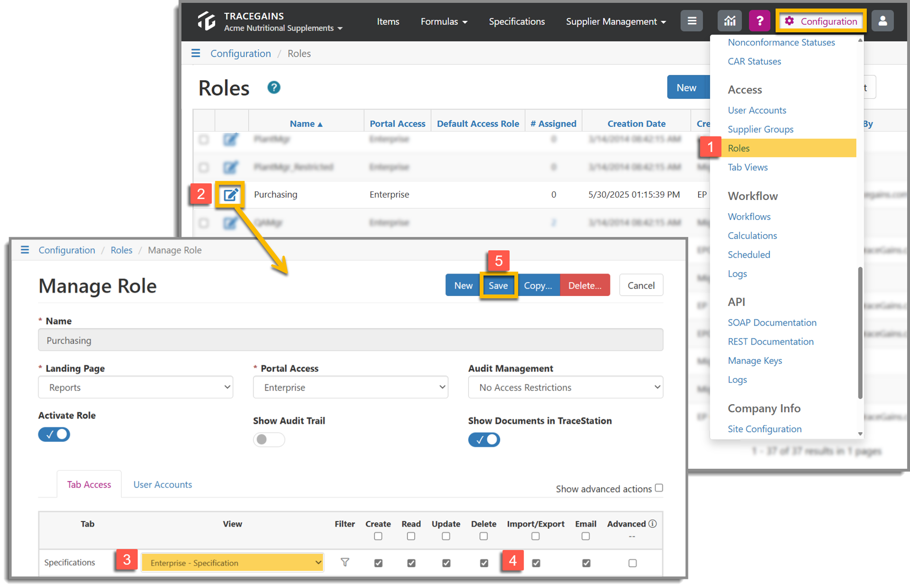Click the Configuration gear button

tap(821, 21)
